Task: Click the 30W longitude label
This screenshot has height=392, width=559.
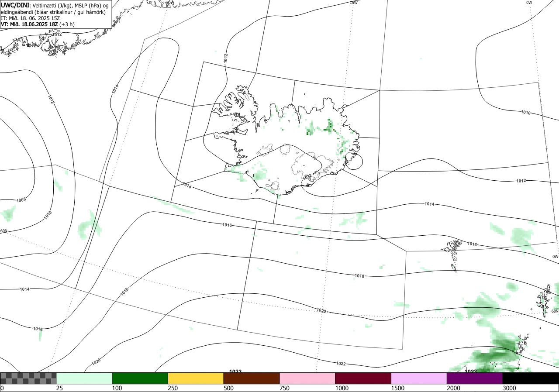Action: tap(170, 3)
